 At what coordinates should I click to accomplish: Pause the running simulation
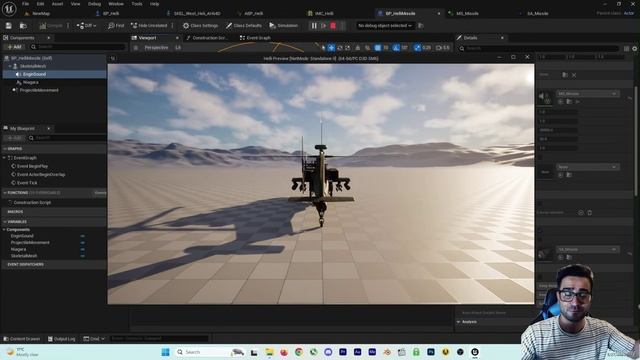tap(314, 26)
